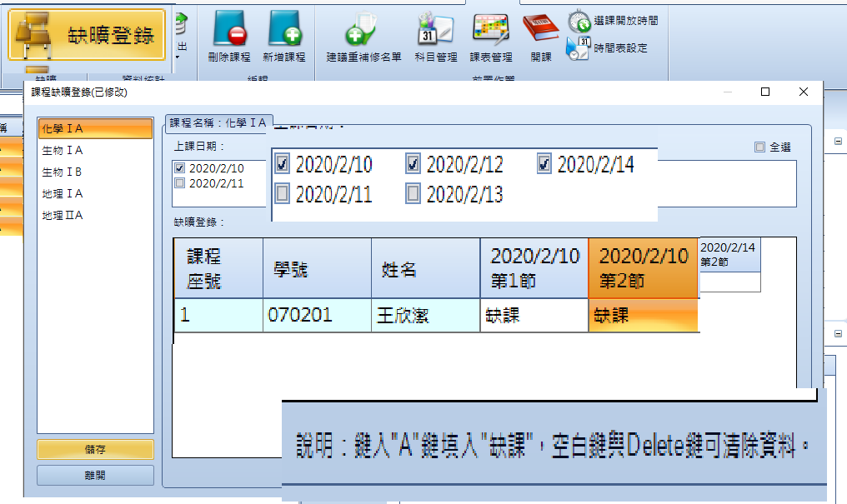Select 生物 I B in course list
The height and width of the screenshot is (504, 847).
[x=96, y=172]
